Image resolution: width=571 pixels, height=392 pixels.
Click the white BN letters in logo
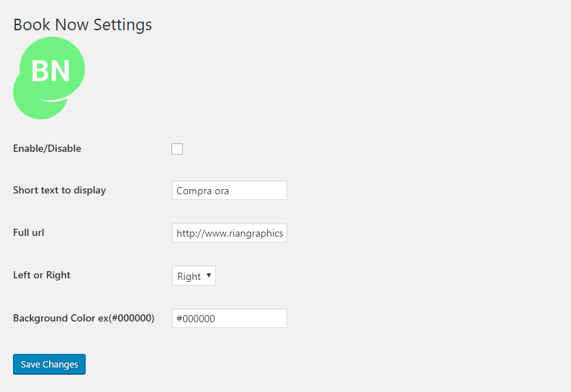(50, 71)
